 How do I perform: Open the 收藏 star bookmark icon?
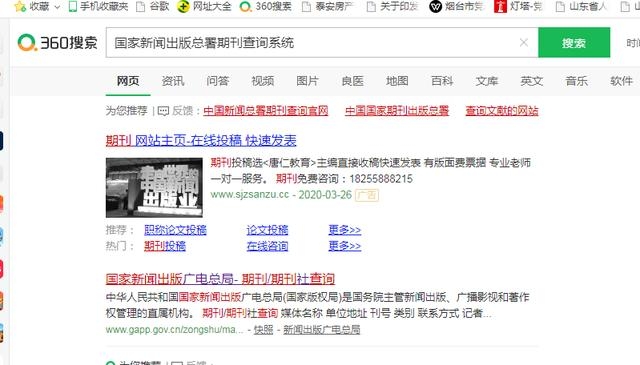(x=19, y=6)
